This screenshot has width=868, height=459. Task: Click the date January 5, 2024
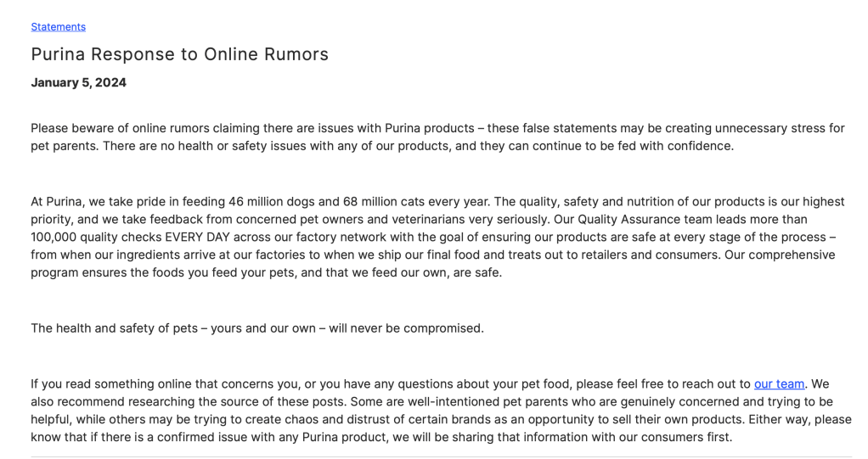click(78, 82)
